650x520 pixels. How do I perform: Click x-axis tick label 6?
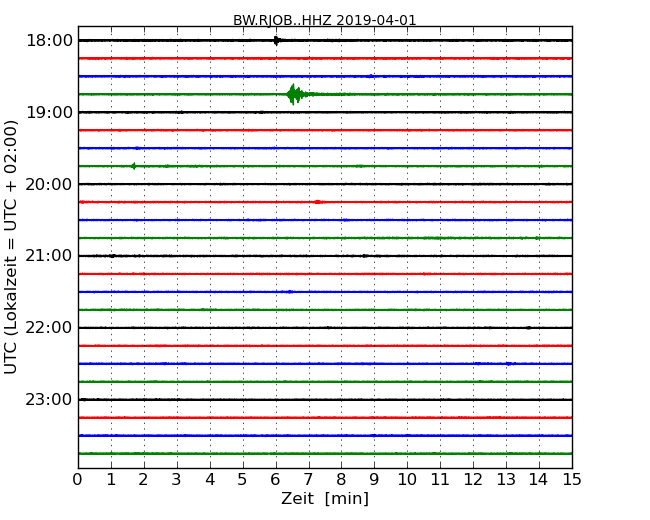click(276, 479)
